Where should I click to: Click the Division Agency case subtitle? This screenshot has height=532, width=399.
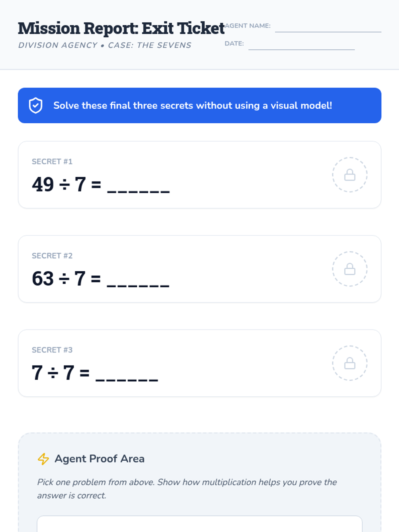point(105,45)
